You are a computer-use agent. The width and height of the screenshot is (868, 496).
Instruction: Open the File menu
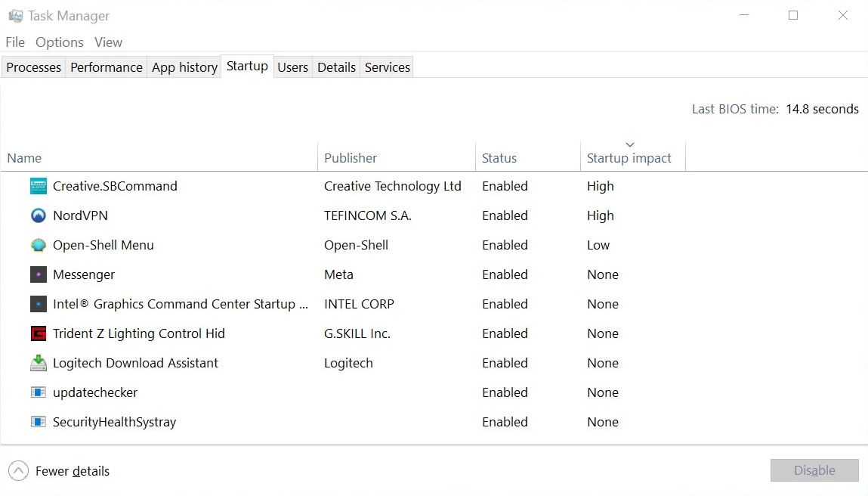(x=15, y=42)
